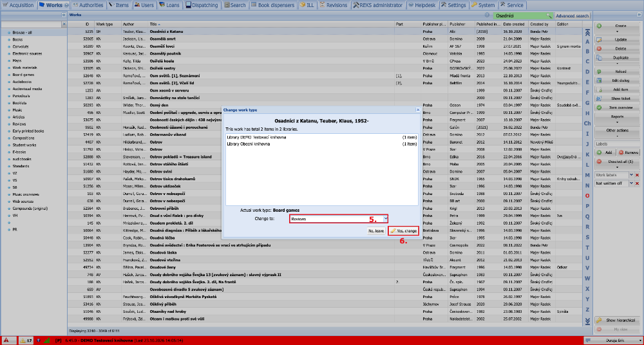
Task: Jump to last page with the double down-arrow
Action: 587,321
